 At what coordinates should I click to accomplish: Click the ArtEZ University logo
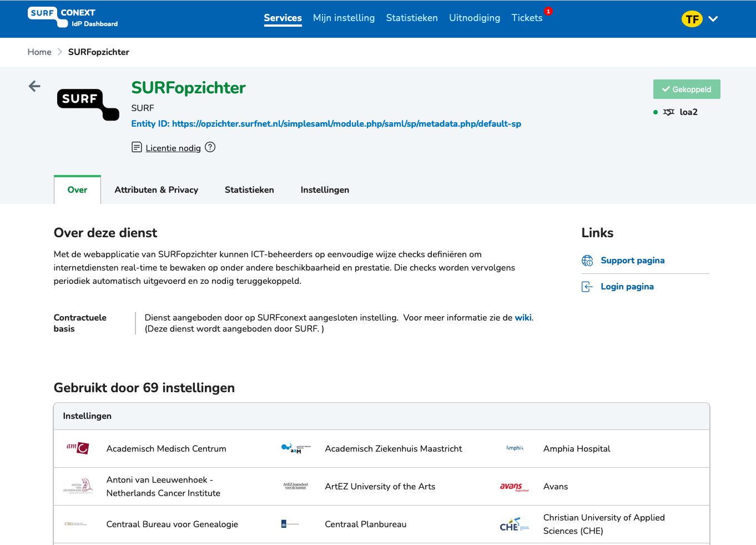[x=296, y=486]
